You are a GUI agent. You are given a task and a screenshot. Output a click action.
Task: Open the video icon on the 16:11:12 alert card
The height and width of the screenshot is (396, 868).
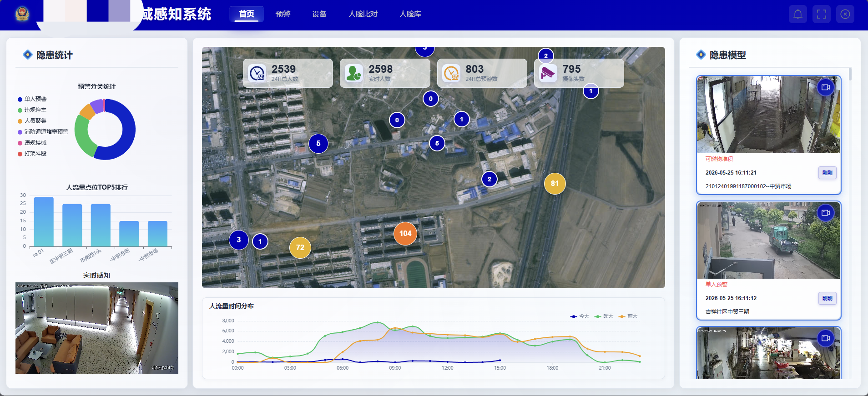[826, 213]
